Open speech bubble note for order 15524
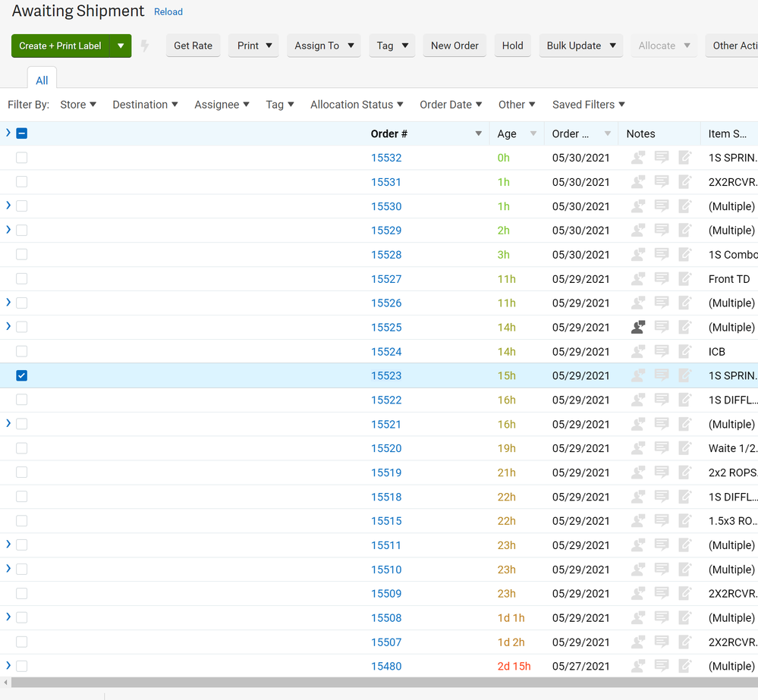This screenshot has height=700, width=758. 662,351
